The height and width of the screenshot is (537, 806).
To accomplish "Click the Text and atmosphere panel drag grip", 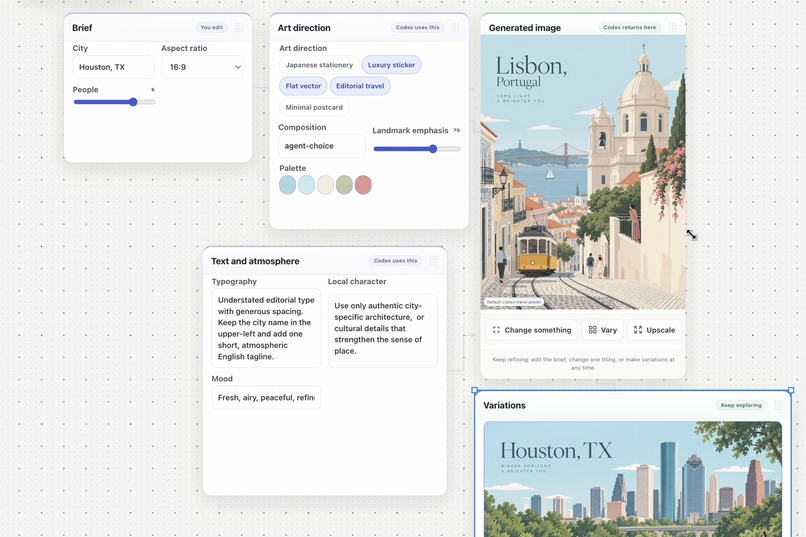I will click(x=433, y=261).
